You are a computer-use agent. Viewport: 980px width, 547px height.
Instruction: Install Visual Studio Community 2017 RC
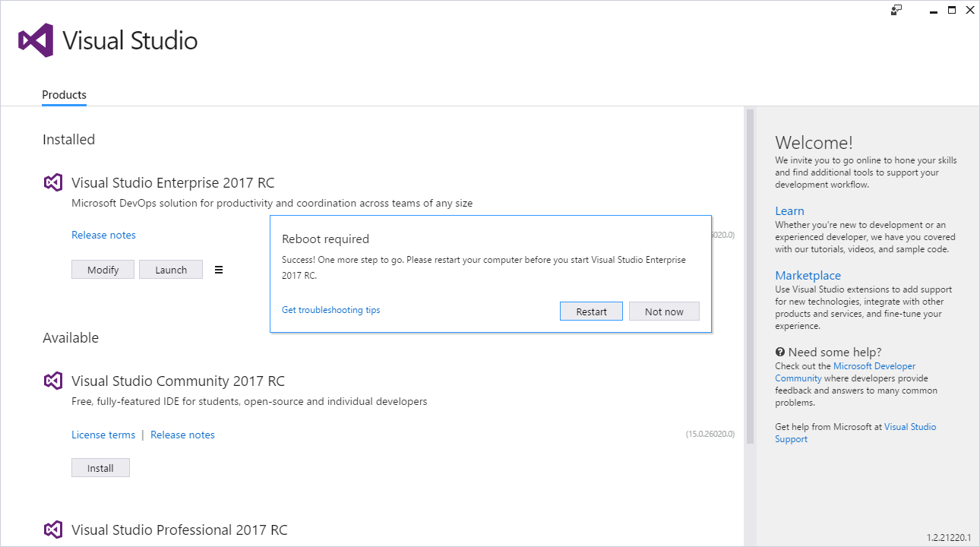point(100,468)
